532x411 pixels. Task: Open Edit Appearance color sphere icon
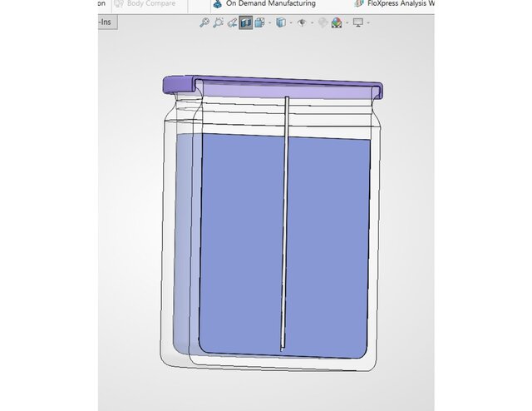pyautogui.click(x=323, y=22)
